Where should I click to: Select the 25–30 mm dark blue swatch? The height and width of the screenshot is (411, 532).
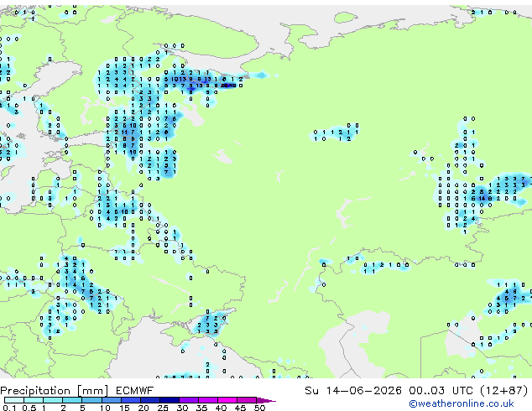(x=169, y=400)
